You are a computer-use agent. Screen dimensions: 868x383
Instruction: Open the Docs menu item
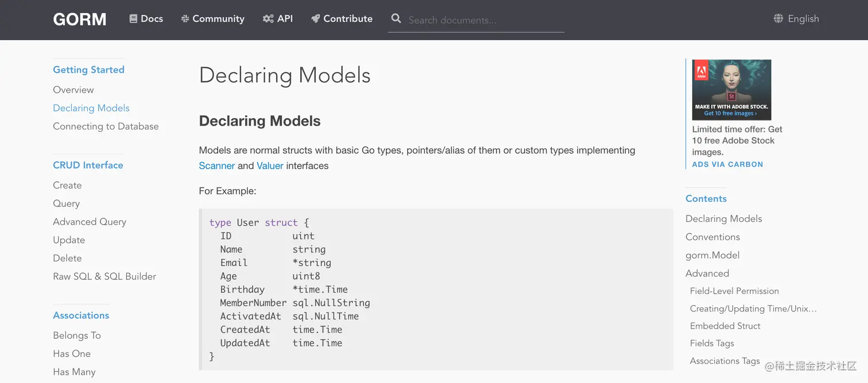point(152,19)
